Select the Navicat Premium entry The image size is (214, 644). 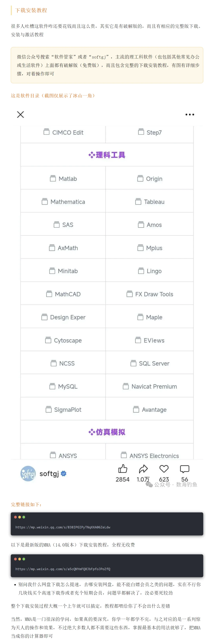pyautogui.click(x=150, y=387)
